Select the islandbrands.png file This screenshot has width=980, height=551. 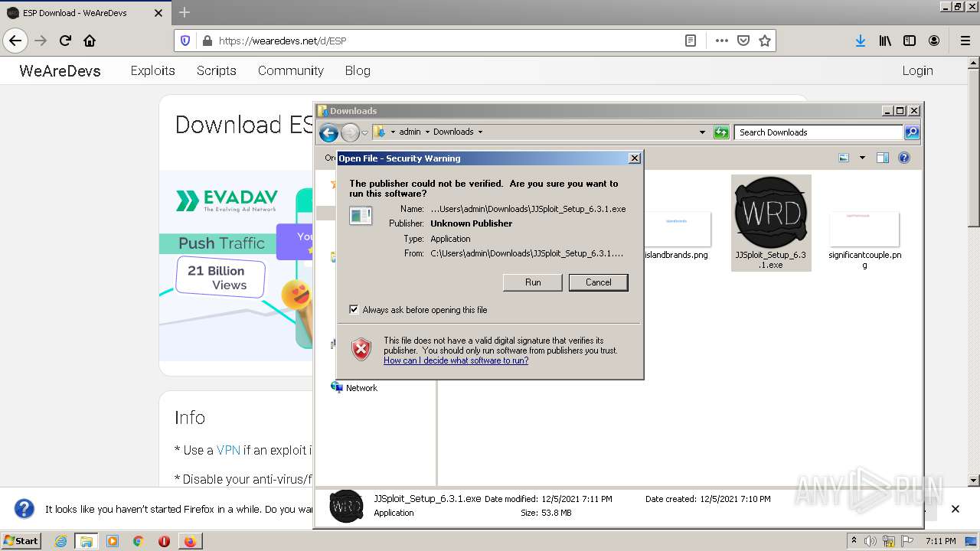click(x=676, y=236)
